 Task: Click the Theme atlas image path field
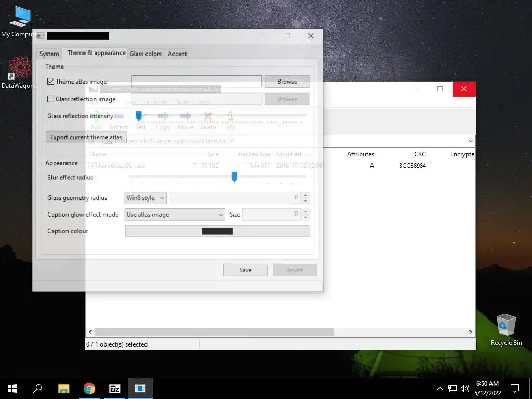(196, 82)
